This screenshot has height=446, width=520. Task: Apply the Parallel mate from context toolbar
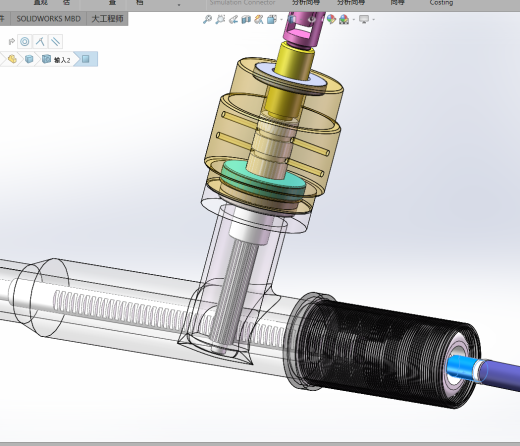tap(55, 42)
